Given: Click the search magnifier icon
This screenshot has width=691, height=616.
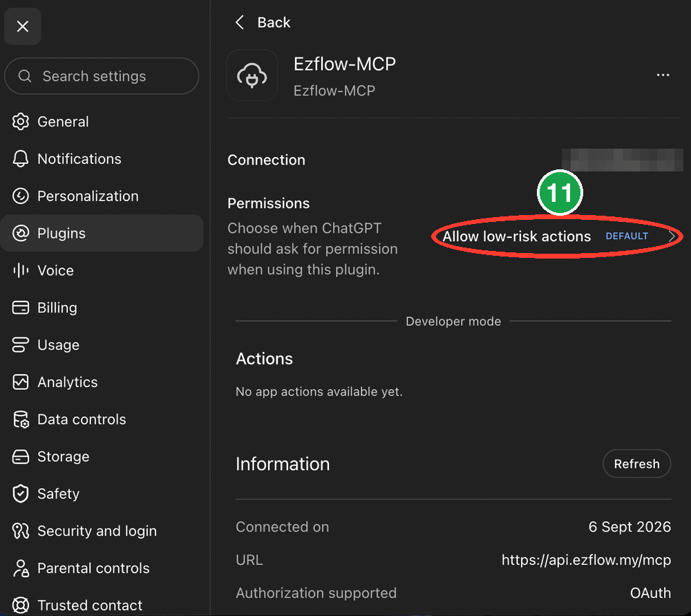Looking at the screenshot, I should tap(25, 76).
